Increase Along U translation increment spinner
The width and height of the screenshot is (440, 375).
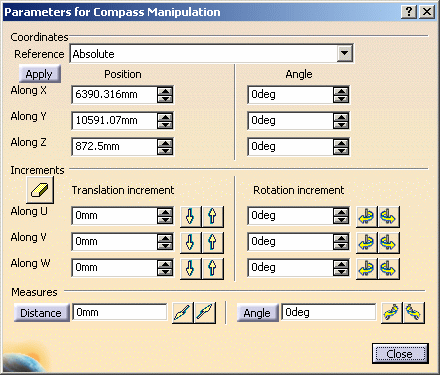(x=165, y=212)
